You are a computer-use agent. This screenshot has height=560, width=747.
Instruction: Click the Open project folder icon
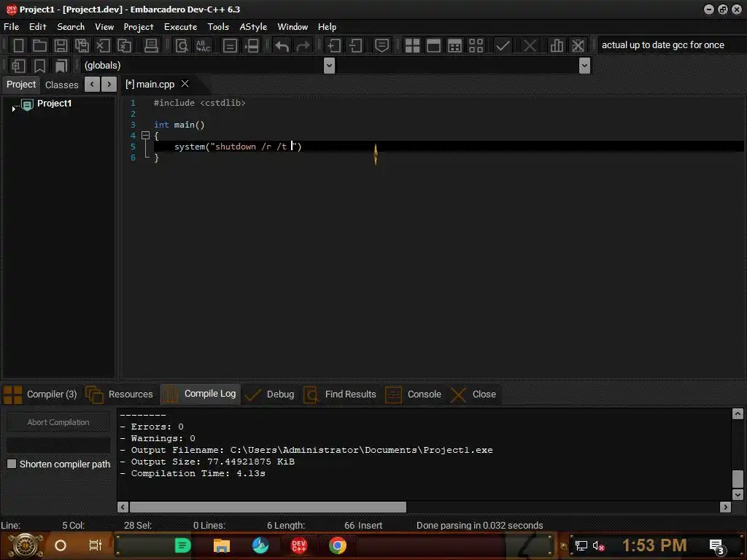point(39,46)
